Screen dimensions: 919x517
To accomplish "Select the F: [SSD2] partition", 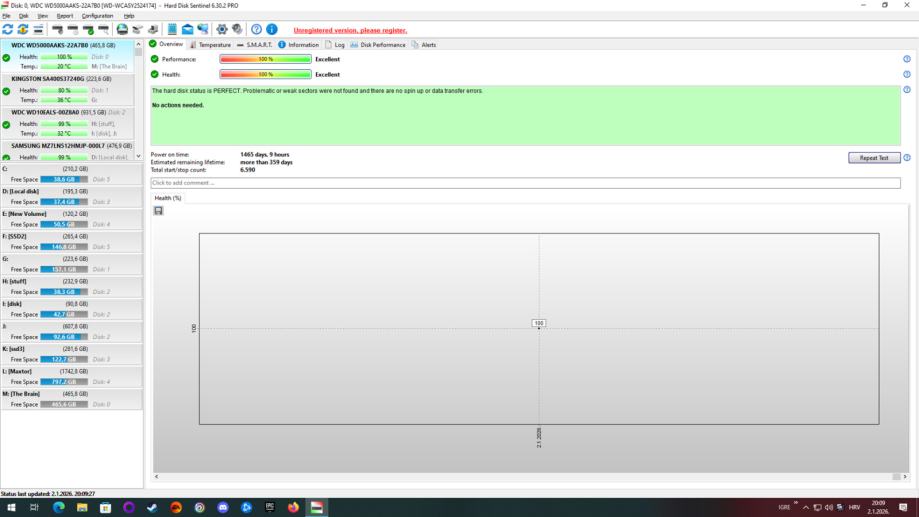I will coord(71,242).
